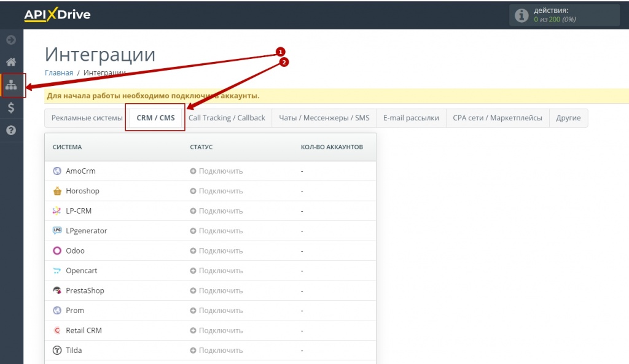Viewport: 629px width, 364px height.
Task: Click plus icon in Odoo row
Action: (x=193, y=250)
